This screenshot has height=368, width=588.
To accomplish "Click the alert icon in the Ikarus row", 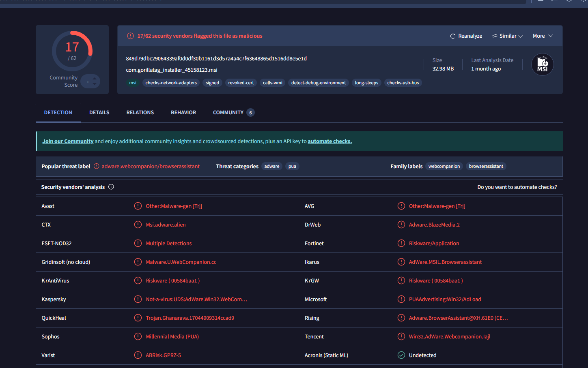I will (401, 262).
